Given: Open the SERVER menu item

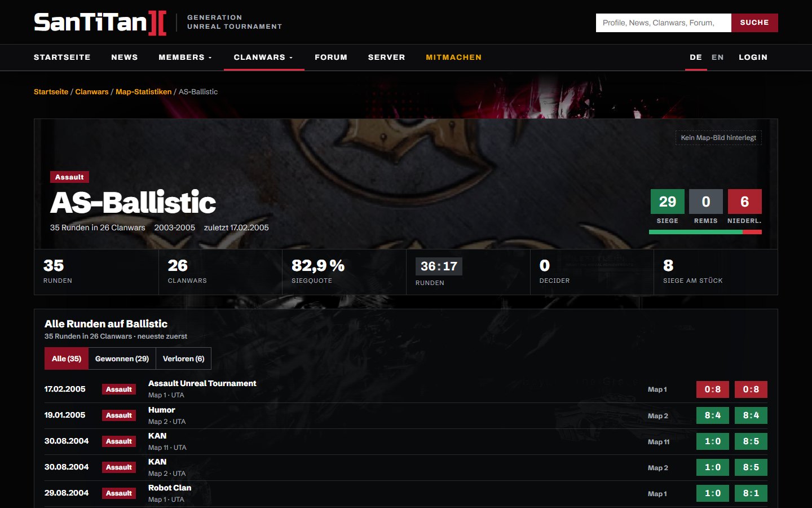Looking at the screenshot, I should click(387, 57).
